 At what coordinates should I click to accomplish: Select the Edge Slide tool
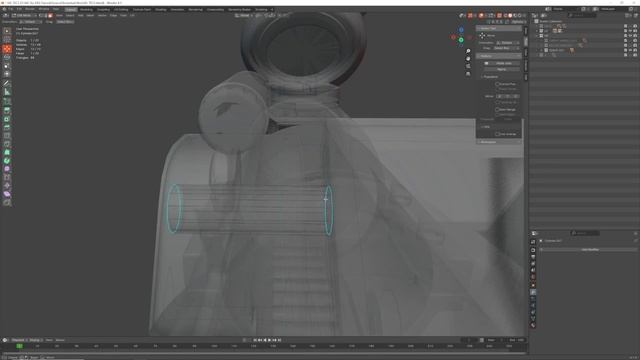pos(7,177)
